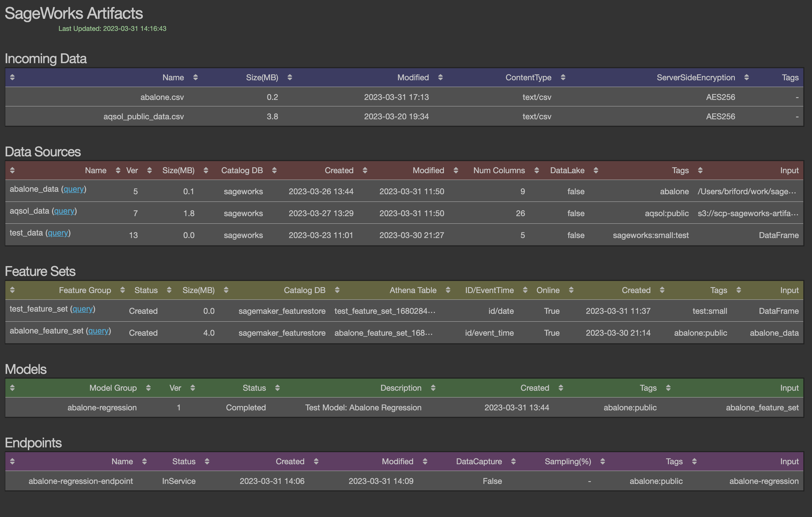The width and height of the screenshot is (812, 517).
Task: Click the False DataCapture cell
Action: 492,481
